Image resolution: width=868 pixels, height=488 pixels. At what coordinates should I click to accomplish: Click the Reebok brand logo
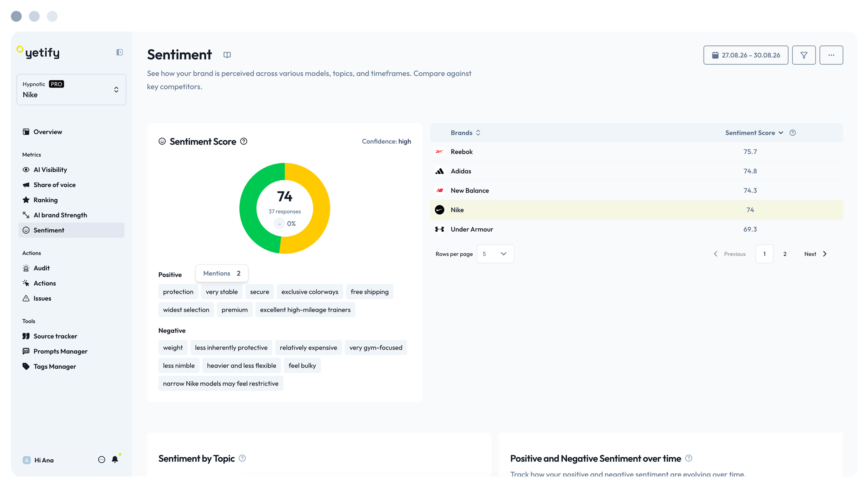(x=439, y=152)
